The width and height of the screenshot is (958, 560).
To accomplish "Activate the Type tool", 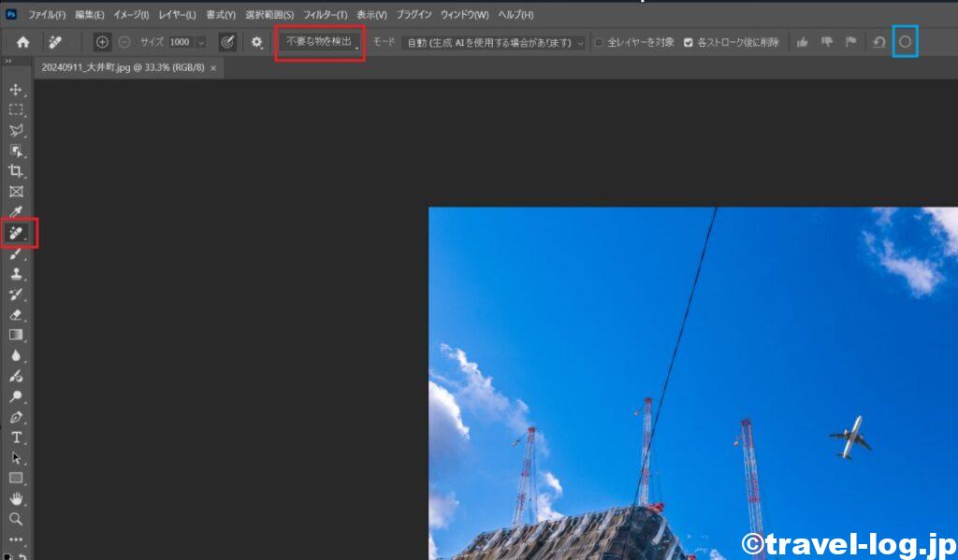I will pos(16,438).
